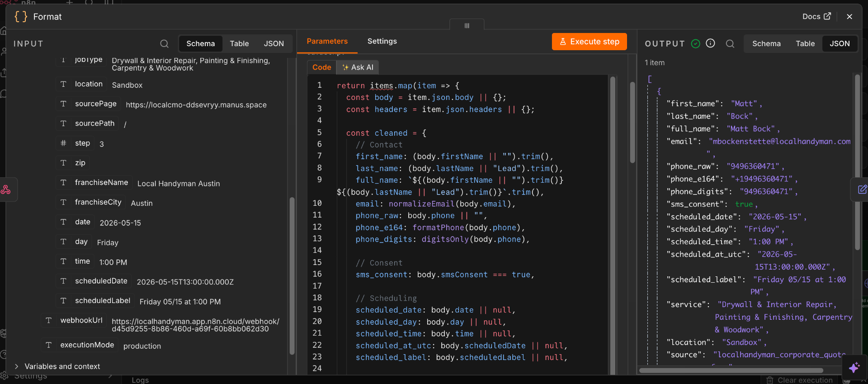868x384 pixels.
Task: Select the output JSON view
Action: pyautogui.click(x=840, y=43)
